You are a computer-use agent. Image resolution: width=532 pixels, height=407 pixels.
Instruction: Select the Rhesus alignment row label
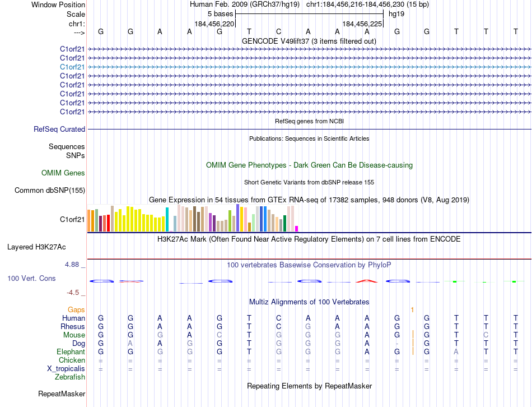(73, 326)
